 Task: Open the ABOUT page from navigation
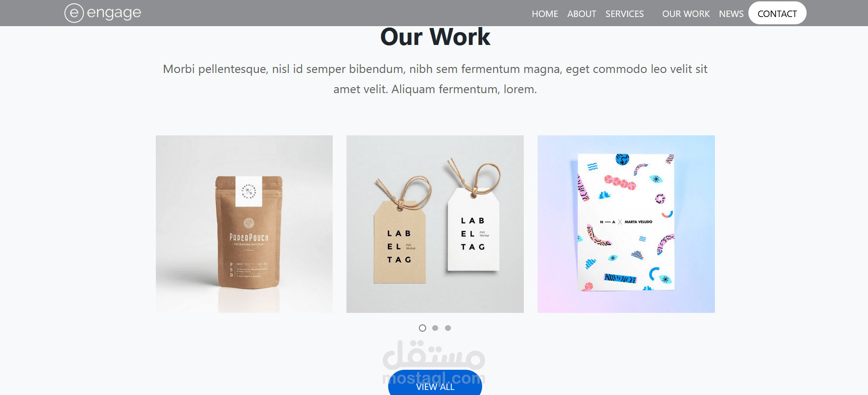coord(582,14)
